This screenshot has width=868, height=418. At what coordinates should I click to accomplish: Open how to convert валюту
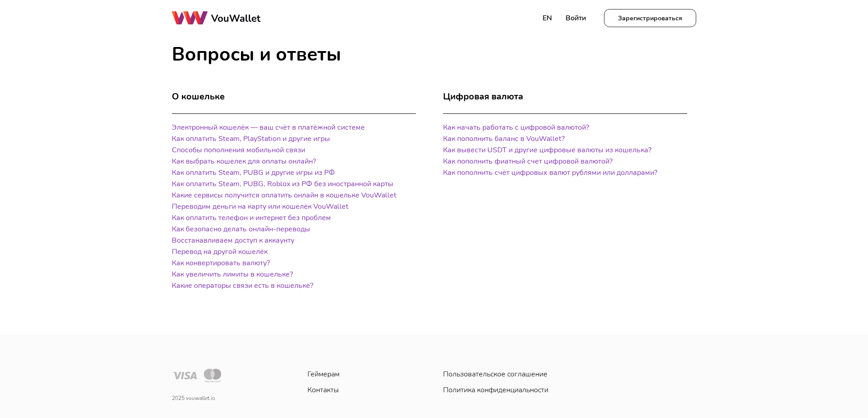point(221,263)
